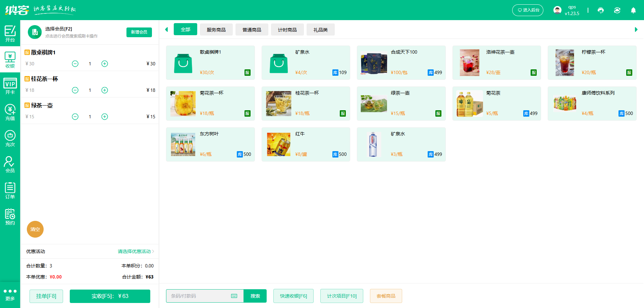Image resolution: width=644 pixels, height=308 pixels.
Task: Click the 新增会员 button
Action: coord(139,32)
